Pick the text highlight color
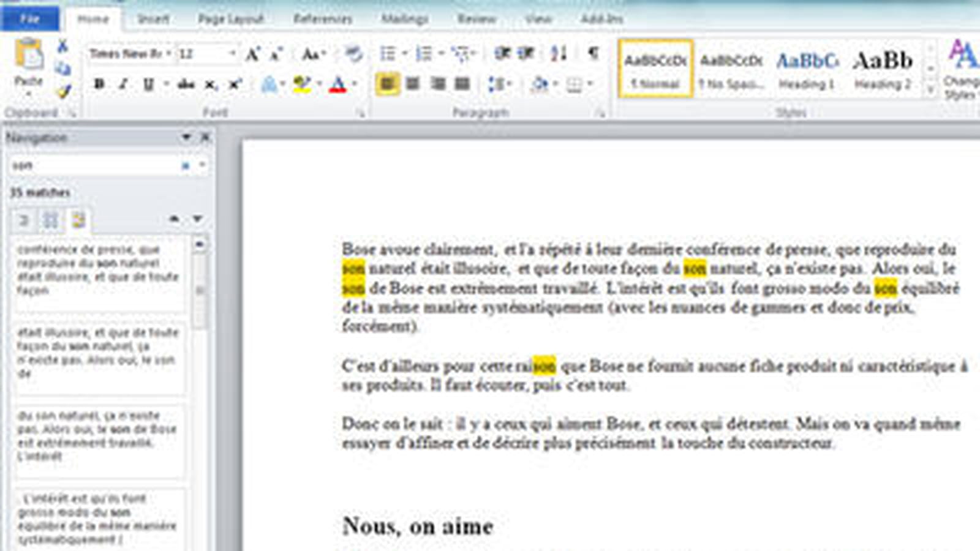This screenshot has width=980, height=551. click(301, 84)
